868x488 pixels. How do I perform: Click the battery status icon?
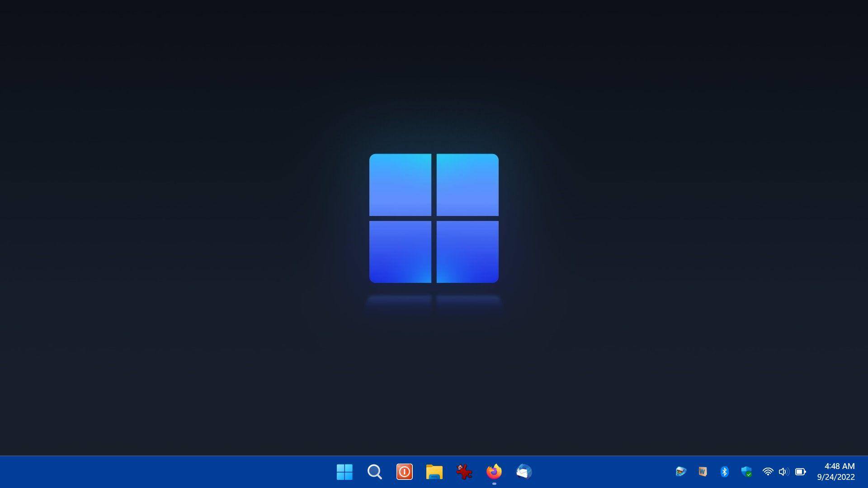(x=800, y=472)
